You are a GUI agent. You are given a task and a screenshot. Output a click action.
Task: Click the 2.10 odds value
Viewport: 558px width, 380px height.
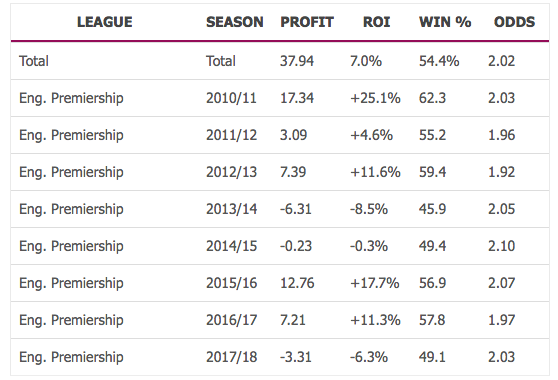pos(501,246)
